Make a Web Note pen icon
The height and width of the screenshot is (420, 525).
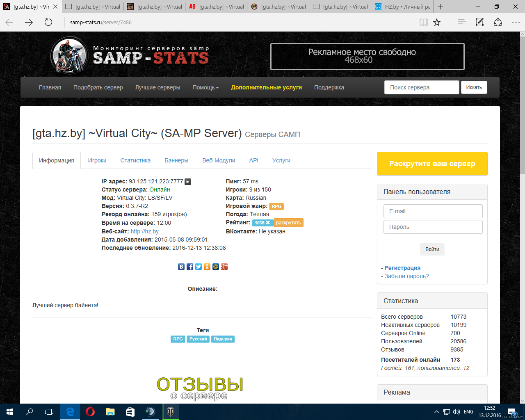click(x=479, y=22)
